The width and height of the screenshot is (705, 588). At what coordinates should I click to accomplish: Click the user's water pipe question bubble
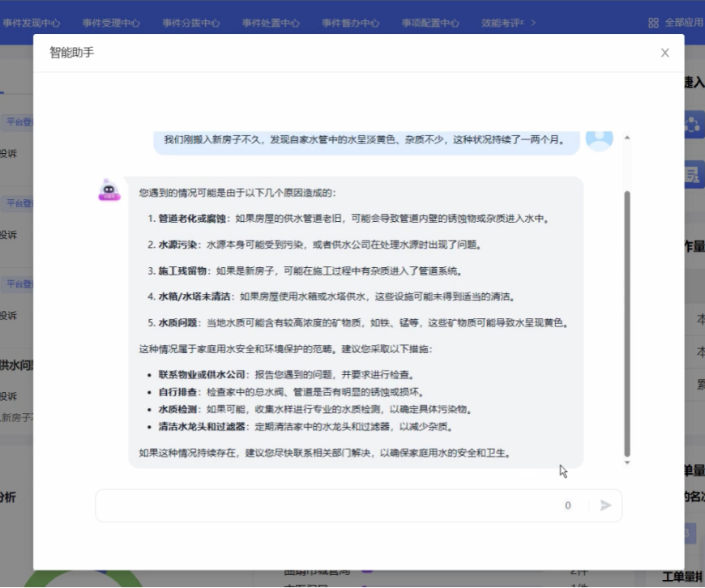tap(364, 139)
